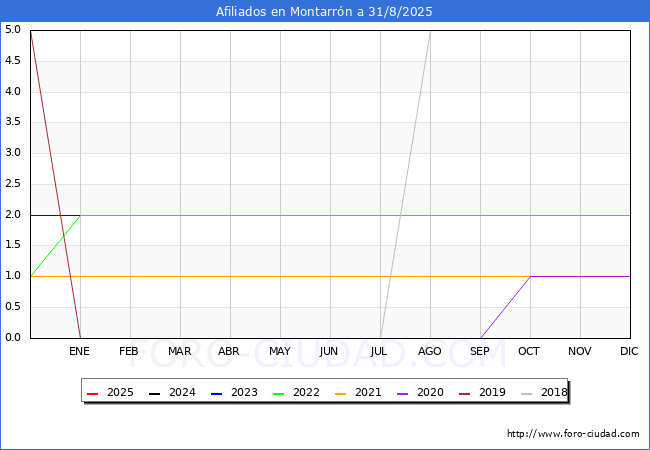Click the 4.5 y-axis value
The width and height of the screenshot is (650, 450).
point(13,61)
